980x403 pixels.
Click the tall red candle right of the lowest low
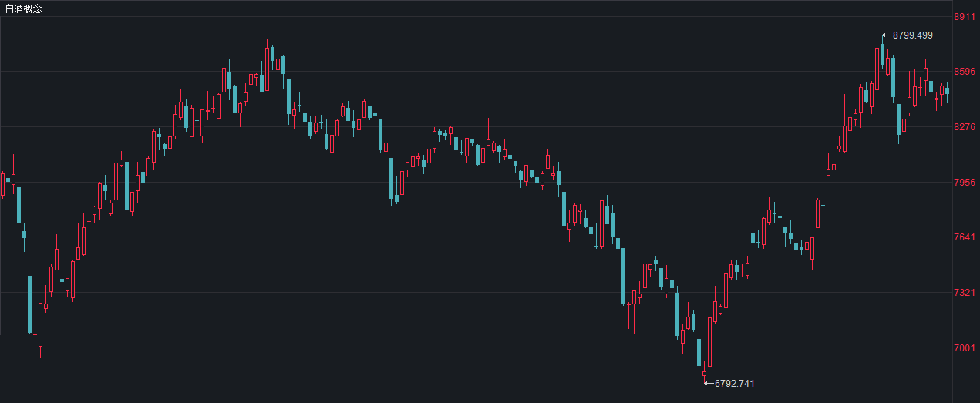tap(709, 341)
